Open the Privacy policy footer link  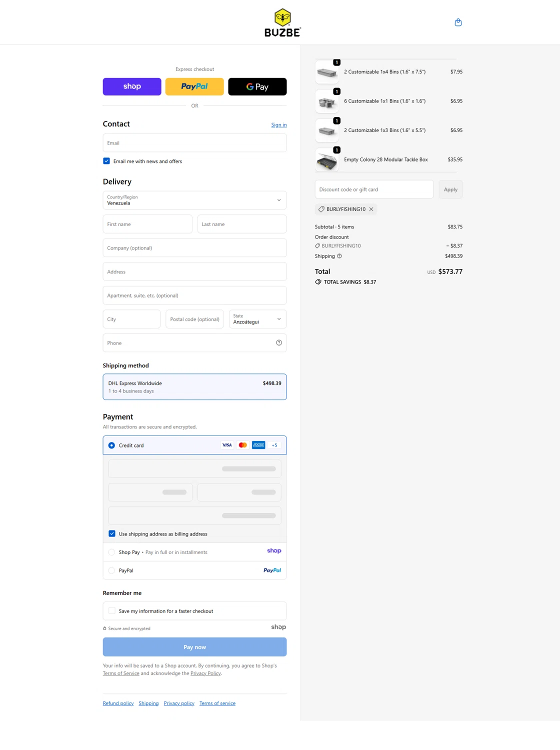click(x=179, y=703)
